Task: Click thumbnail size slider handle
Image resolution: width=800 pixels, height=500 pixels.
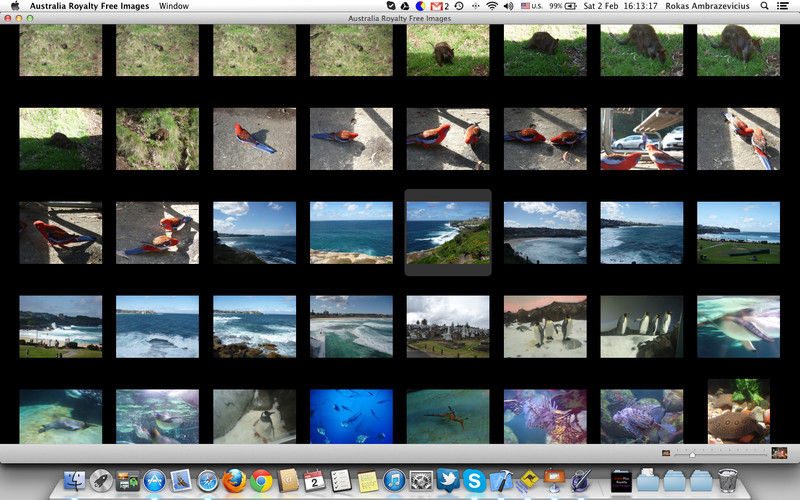Action: coord(692,454)
